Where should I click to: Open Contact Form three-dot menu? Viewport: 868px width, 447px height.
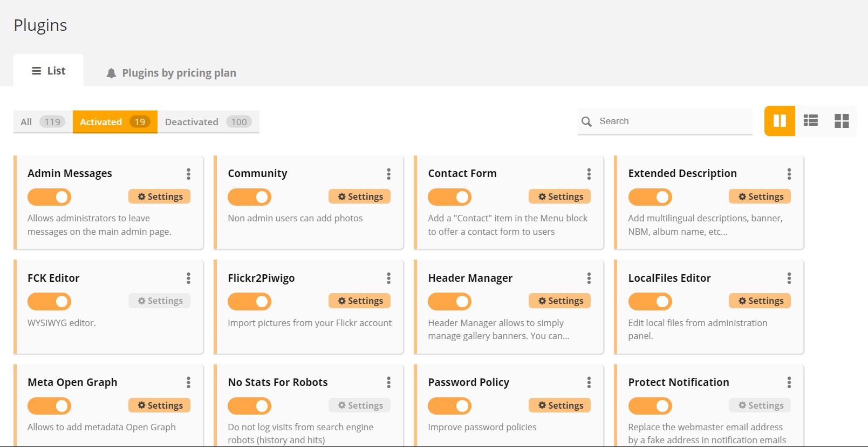click(x=589, y=174)
